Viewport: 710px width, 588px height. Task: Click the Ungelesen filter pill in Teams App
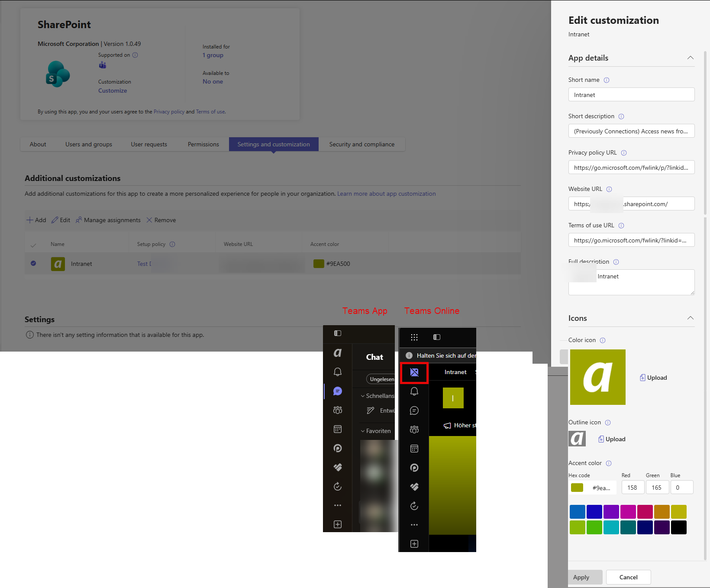tap(381, 379)
